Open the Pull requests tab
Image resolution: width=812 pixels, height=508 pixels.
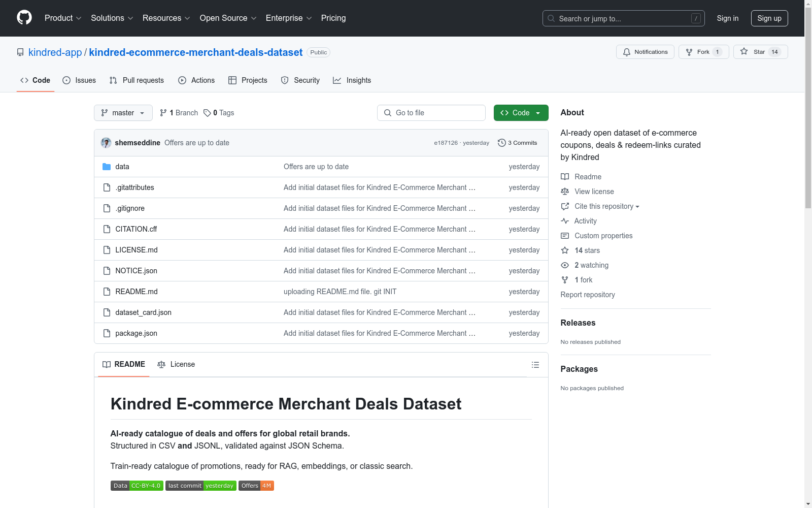[x=137, y=80]
